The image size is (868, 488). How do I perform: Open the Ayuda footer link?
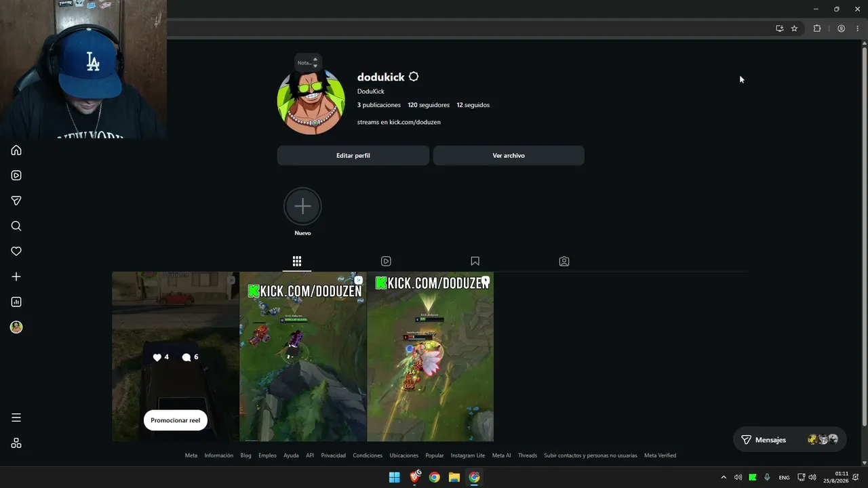pos(291,455)
